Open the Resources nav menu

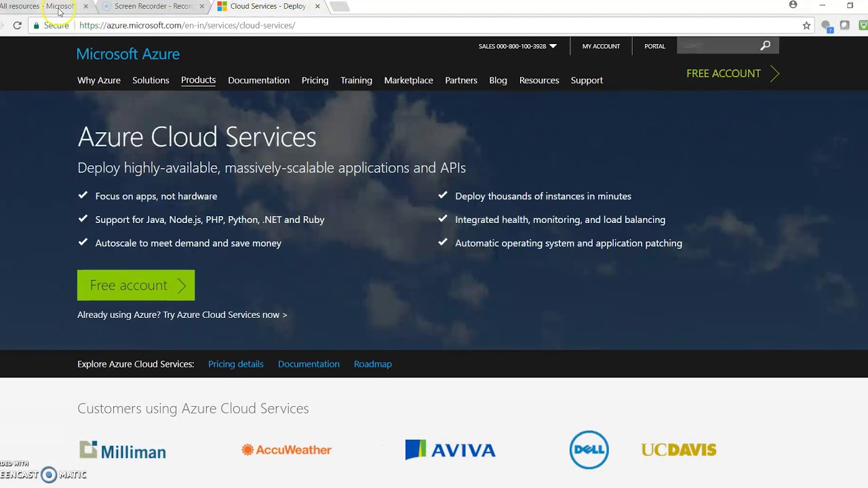[539, 80]
